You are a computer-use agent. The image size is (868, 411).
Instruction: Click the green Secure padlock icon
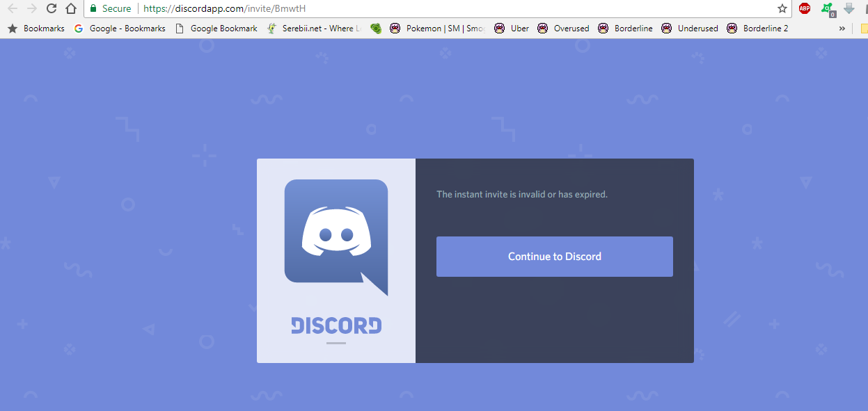coord(93,8)
